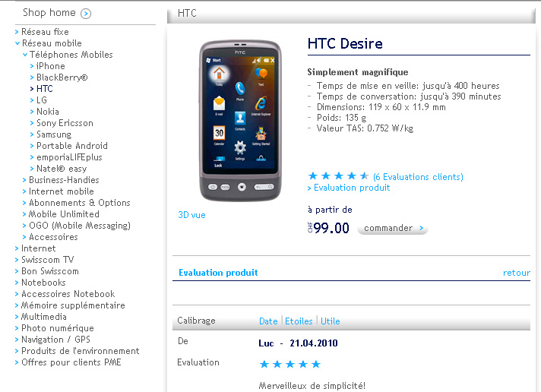Viewport: 541px width, 392px height.
Task: Click Luc's five-star evaluation rating
Action: point(289,364)
